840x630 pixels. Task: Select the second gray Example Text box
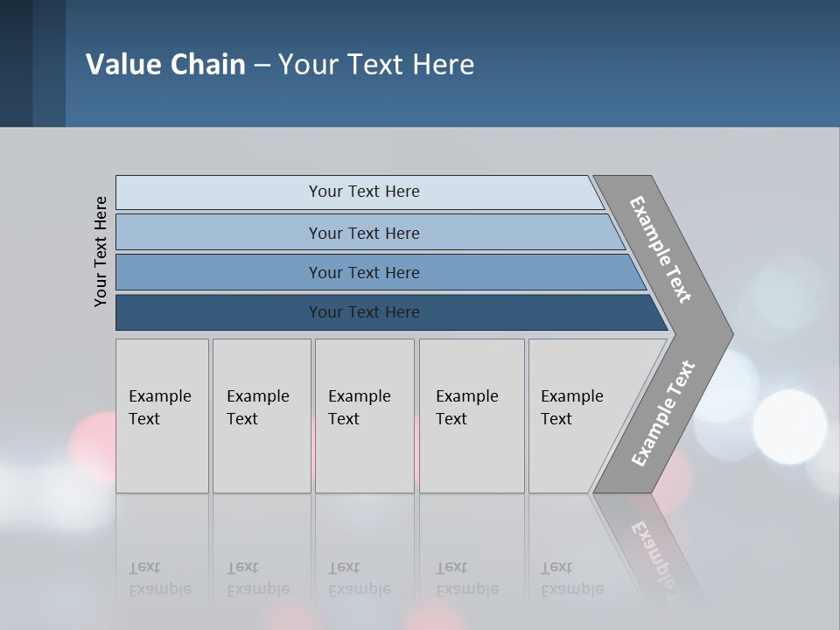[x=262, y=416]
